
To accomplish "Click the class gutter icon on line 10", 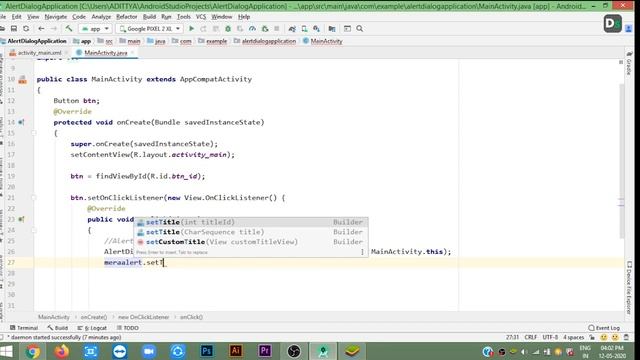I will [x=22, y=80].
